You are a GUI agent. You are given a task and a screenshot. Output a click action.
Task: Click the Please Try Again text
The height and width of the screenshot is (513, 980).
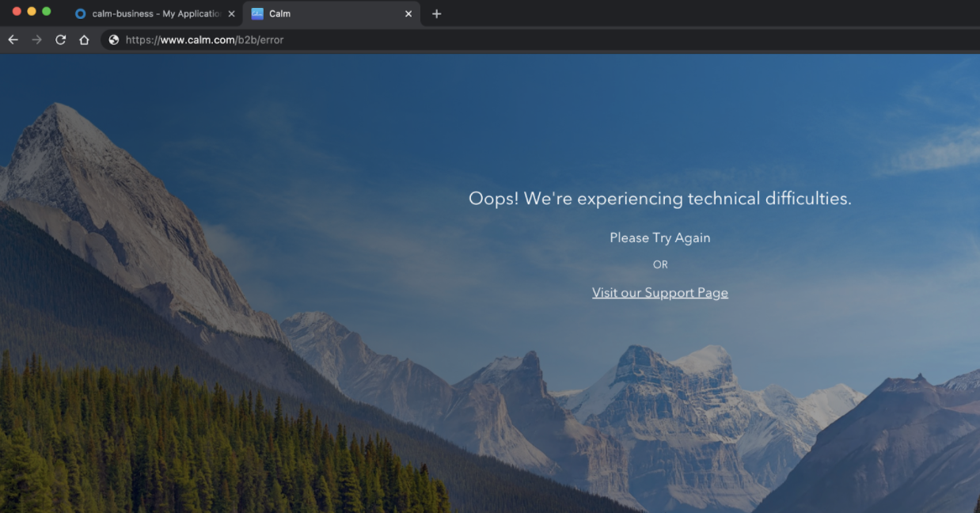pos(659,237)
